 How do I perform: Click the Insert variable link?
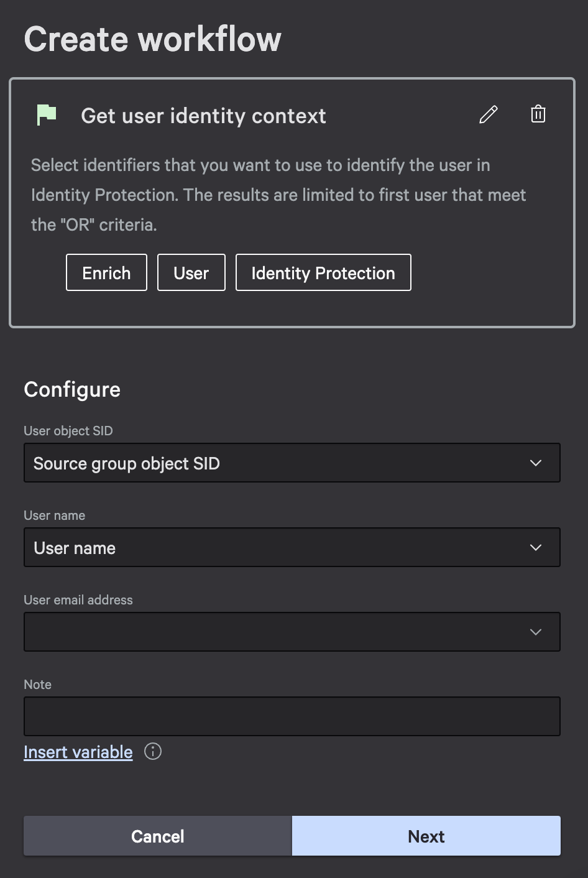click(77, 752)
